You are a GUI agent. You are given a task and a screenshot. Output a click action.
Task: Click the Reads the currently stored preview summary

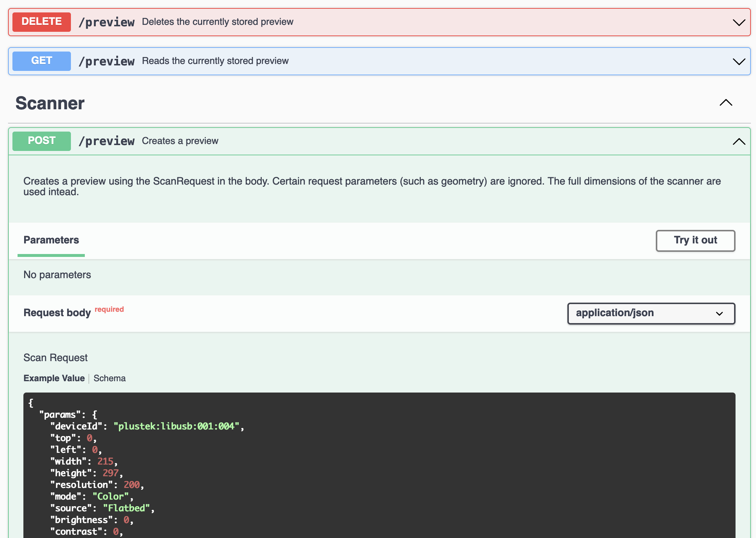(x=215, y=61)
